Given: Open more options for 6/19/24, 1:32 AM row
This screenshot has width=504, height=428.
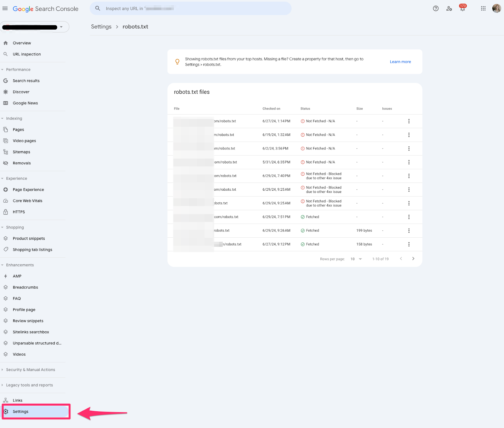Looking at the screenshot, I should (409, 135).
